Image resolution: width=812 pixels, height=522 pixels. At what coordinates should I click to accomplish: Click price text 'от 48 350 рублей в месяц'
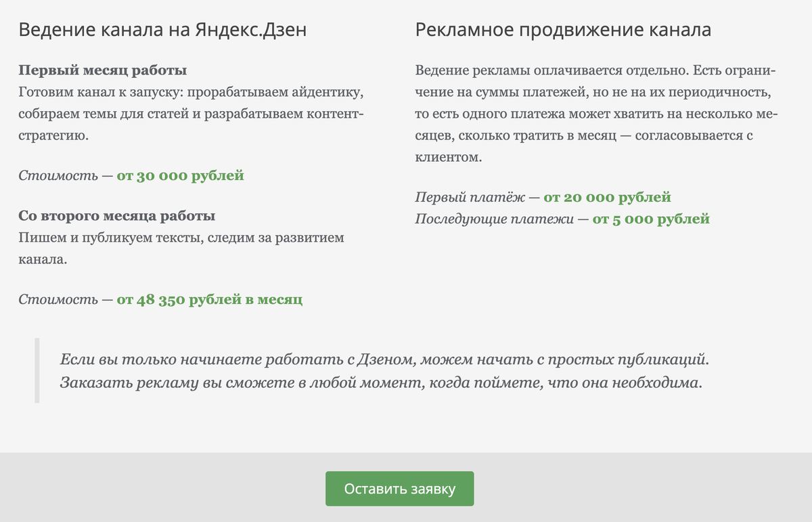209,299
